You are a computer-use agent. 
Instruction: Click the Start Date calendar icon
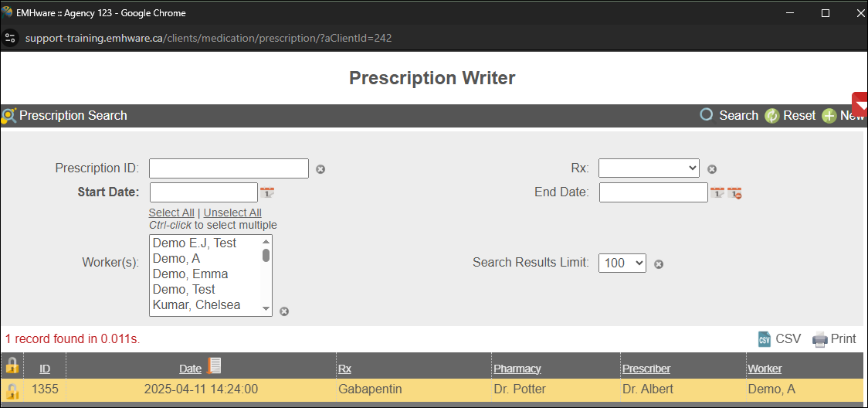(267, 192)
